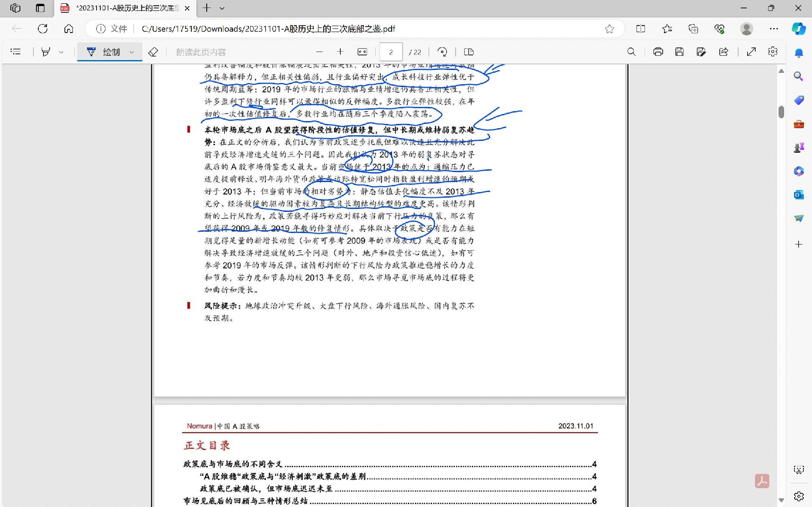Refresh the current page

(x=43, y=29)
